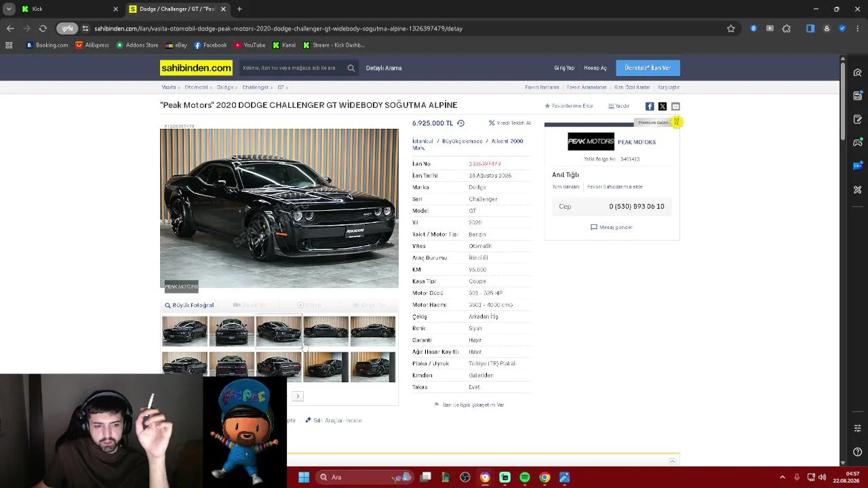Viewport: 868px width, 488px height.
Task: Click Büyük Fotoğraf to enlarge photo
Action: [x=189, y=306]
